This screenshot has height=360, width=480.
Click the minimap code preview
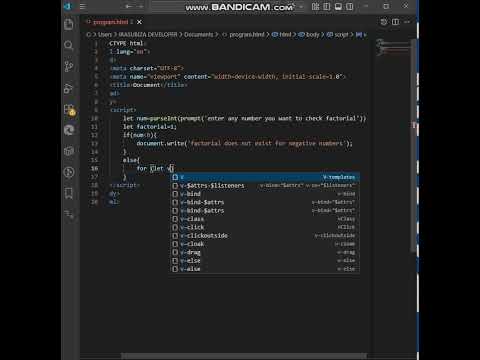pyautogui.click(x=393, y=47)
